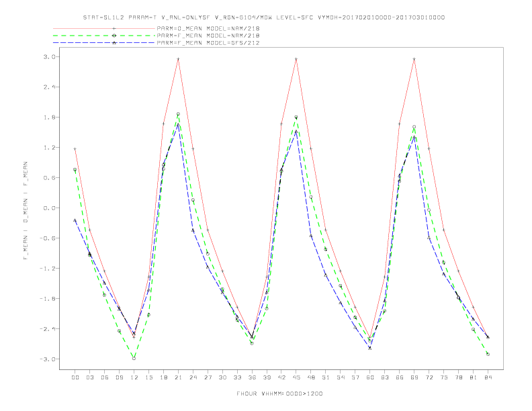
Task: Click x-axis tick label 84
Action: [x=488, y=377]
